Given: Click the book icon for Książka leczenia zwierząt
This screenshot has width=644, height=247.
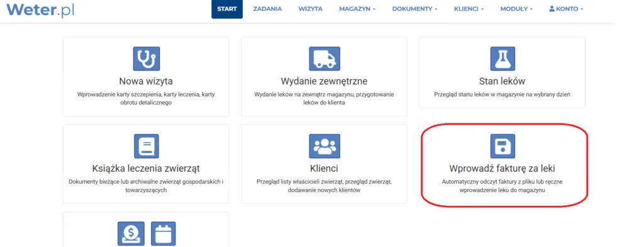Looking at the screenshot, I should coord(146,146).
